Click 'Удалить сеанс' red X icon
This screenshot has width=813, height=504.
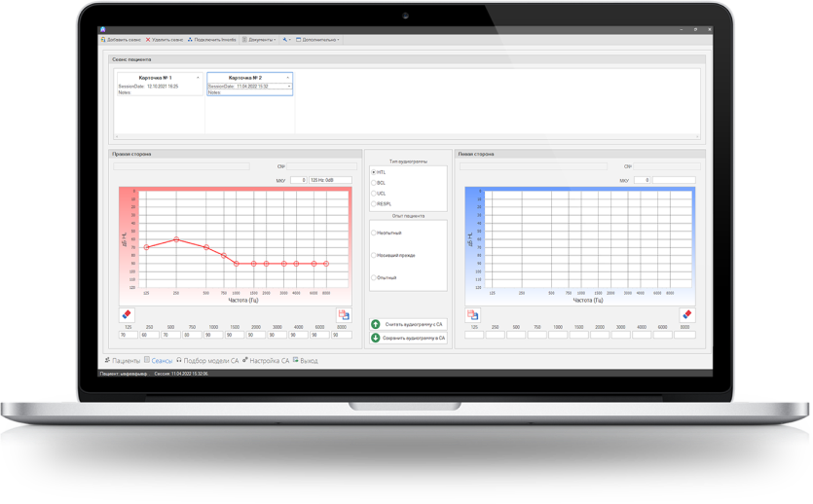click(148, 40)
